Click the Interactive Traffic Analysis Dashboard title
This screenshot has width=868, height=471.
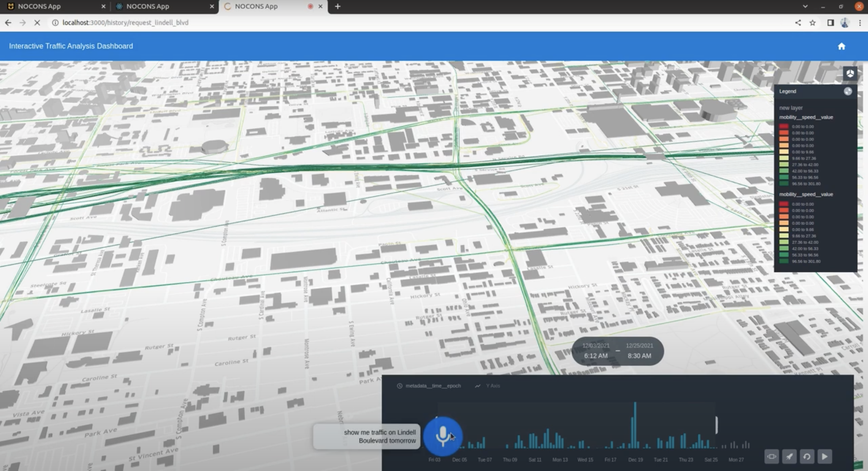click(x=71, y=46)
